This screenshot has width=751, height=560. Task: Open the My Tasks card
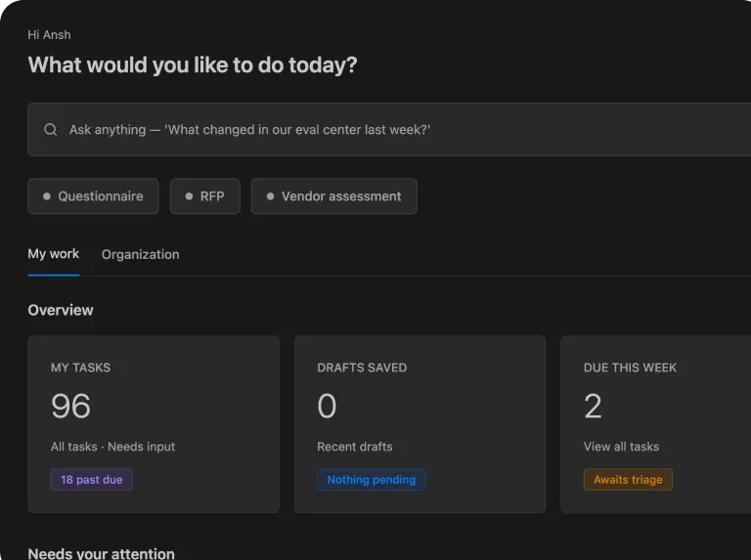click(x=154, y=424)
